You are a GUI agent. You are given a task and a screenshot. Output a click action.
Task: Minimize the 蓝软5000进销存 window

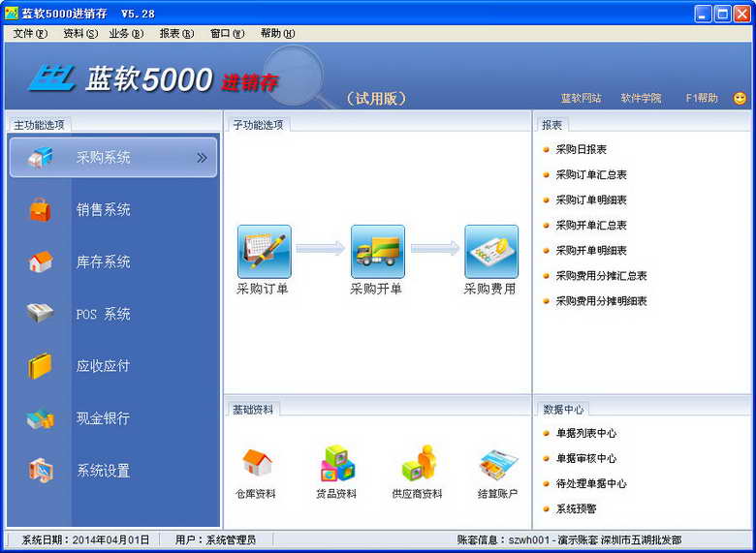703,14
